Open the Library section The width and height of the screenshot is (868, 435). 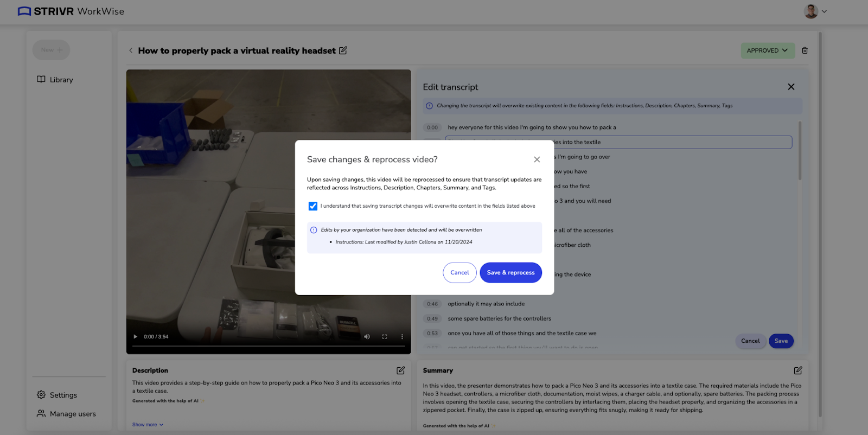tap(55, 80)
